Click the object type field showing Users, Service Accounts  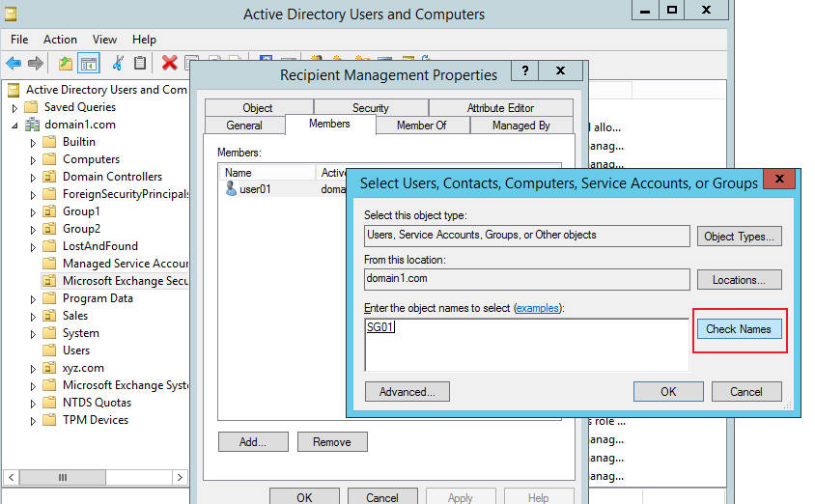(x=527, y=236)
